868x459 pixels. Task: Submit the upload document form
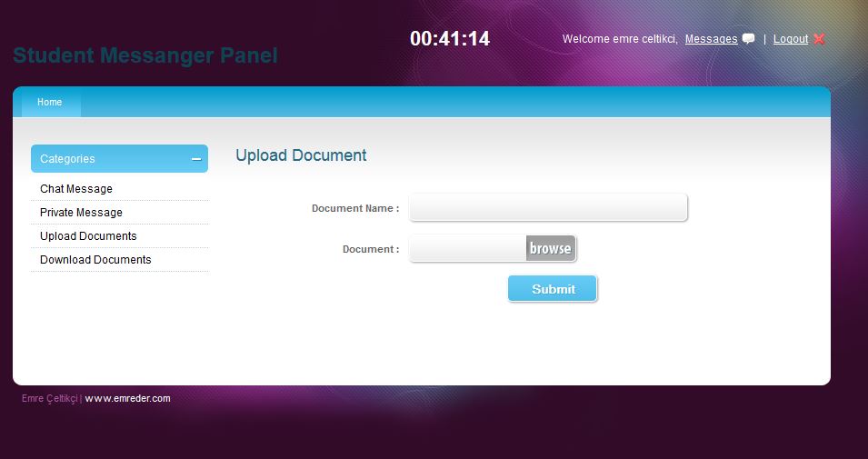(553, 289)
